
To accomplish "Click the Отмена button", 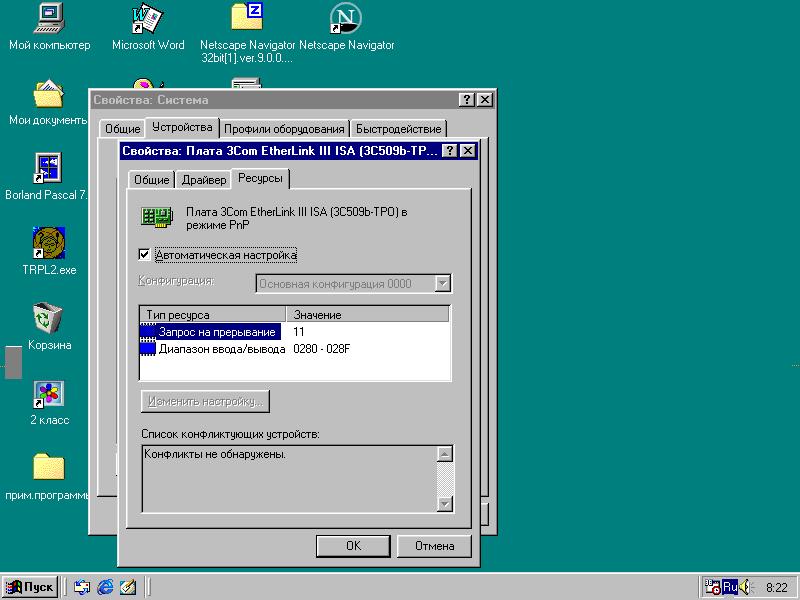I will click(434, 546).
